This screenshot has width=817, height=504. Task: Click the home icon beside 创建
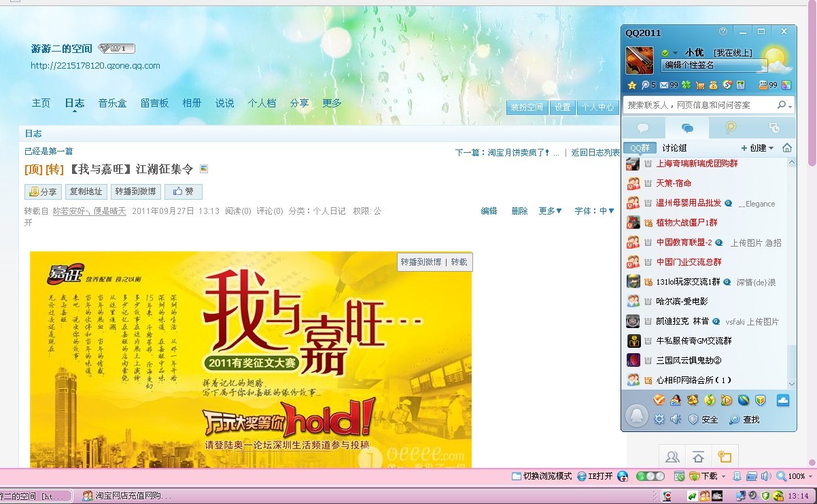click(x=787, y=148)
